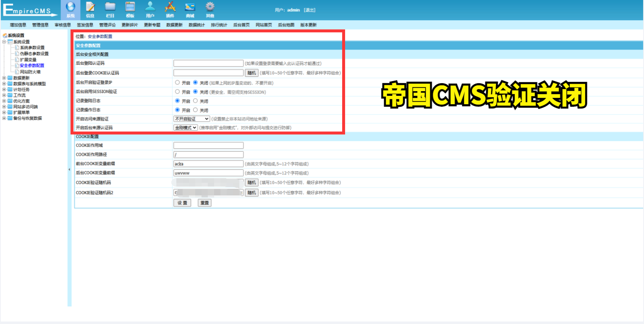
Task: Open the 其他 gear icon
Action: [x=210, y=7]
